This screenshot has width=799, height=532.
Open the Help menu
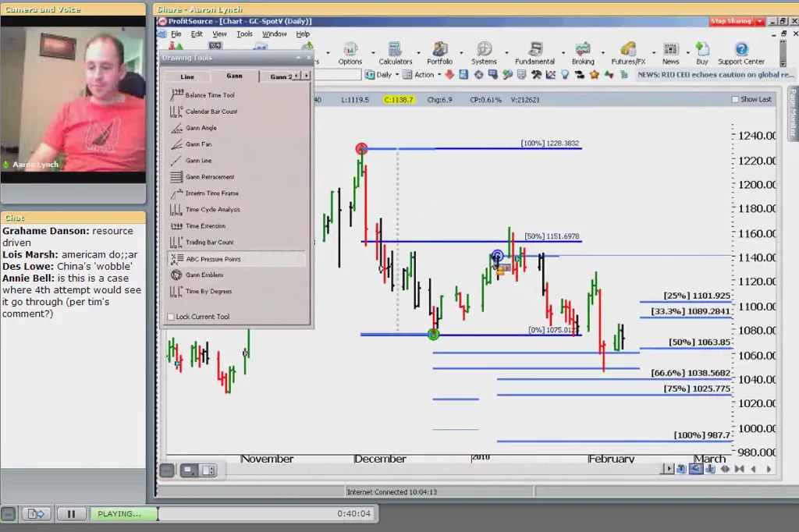pyautogui.click(x=303, y=34)
